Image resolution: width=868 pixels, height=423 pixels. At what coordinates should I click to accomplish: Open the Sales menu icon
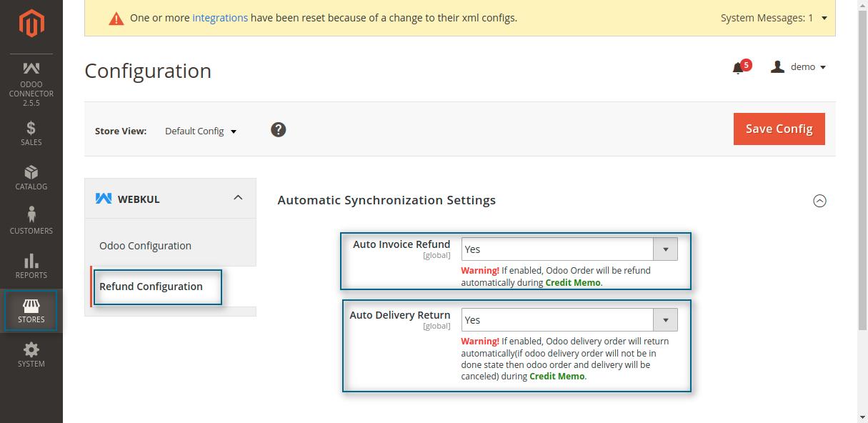click(31, 134)
